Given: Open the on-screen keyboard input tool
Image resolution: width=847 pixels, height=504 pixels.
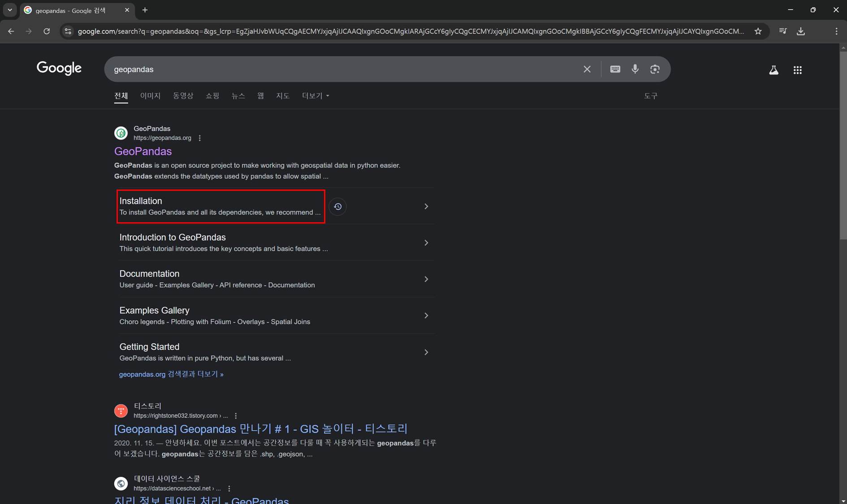Looking at the screenshot, I should tap(615, 69).
